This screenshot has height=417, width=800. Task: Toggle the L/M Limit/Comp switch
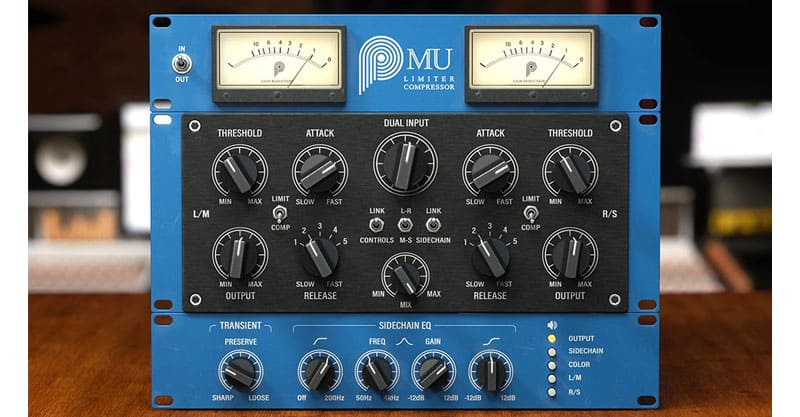pyautogui.click(x=280, y=213)
